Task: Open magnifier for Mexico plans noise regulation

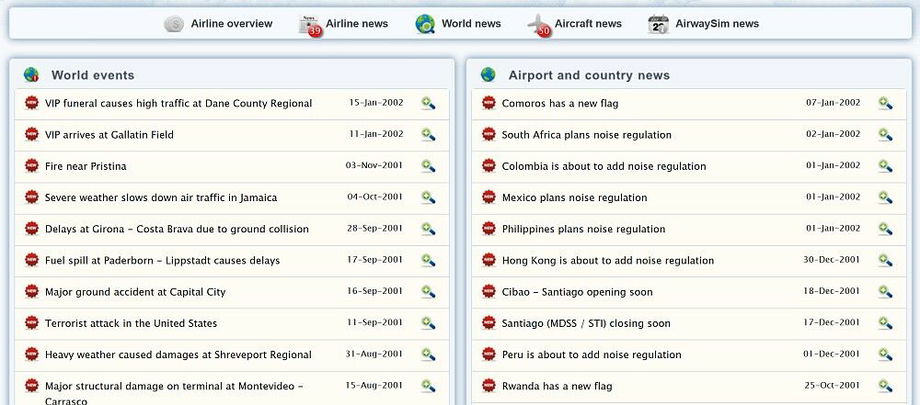Action: pyautogui.click(x=885, y=197)
